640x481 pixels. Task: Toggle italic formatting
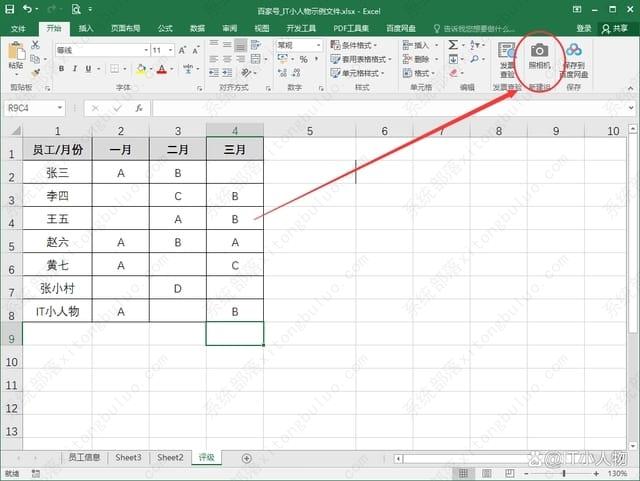click(75, 69)
